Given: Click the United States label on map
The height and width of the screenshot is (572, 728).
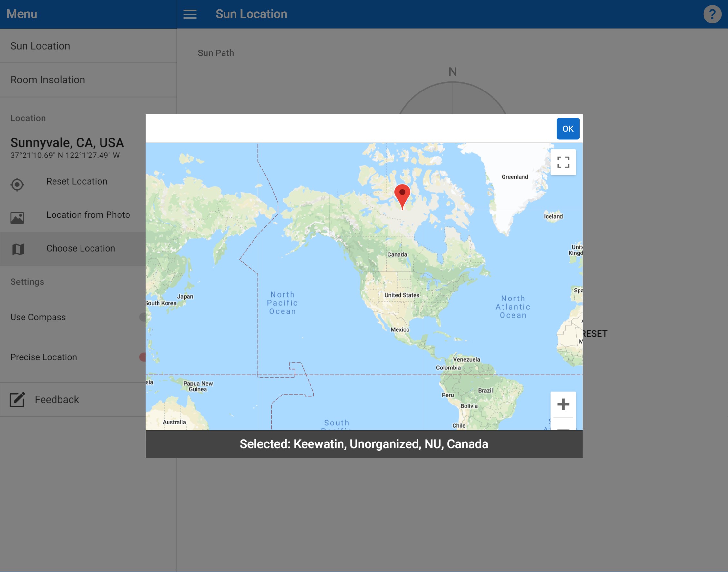Looking at the screenshot, I should click(401, 295).
